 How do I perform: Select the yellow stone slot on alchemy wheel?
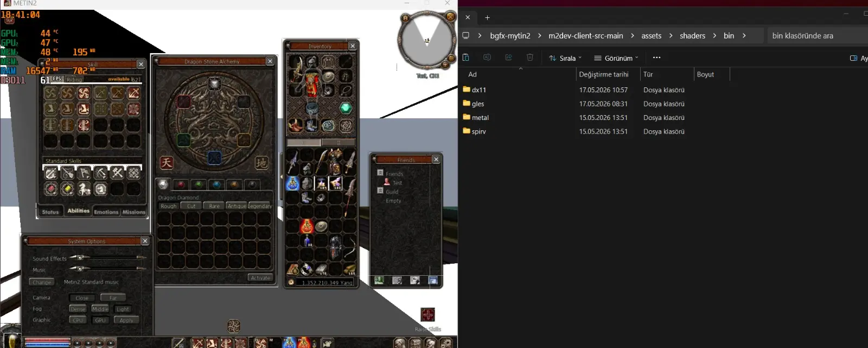pyautogui.click(x=245, y=140)
